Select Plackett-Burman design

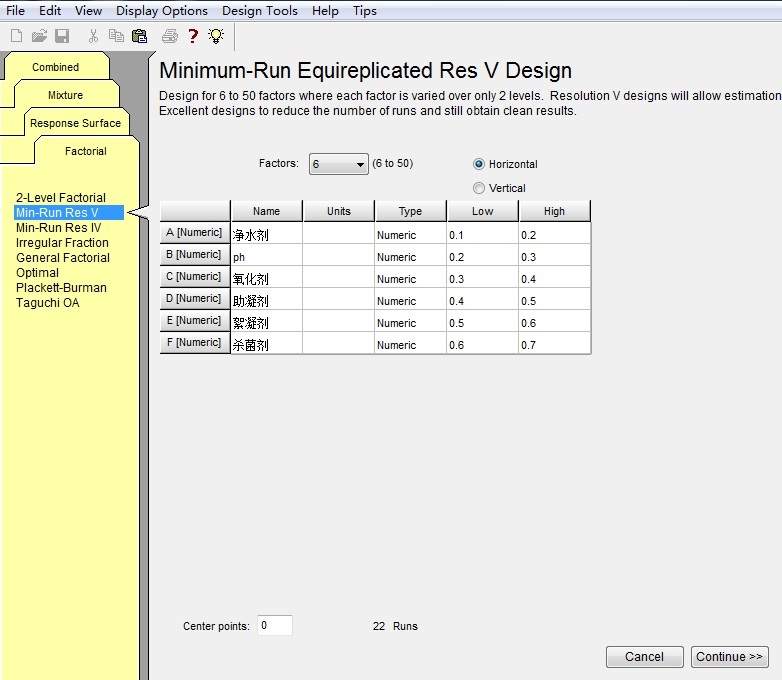(61, 288)
